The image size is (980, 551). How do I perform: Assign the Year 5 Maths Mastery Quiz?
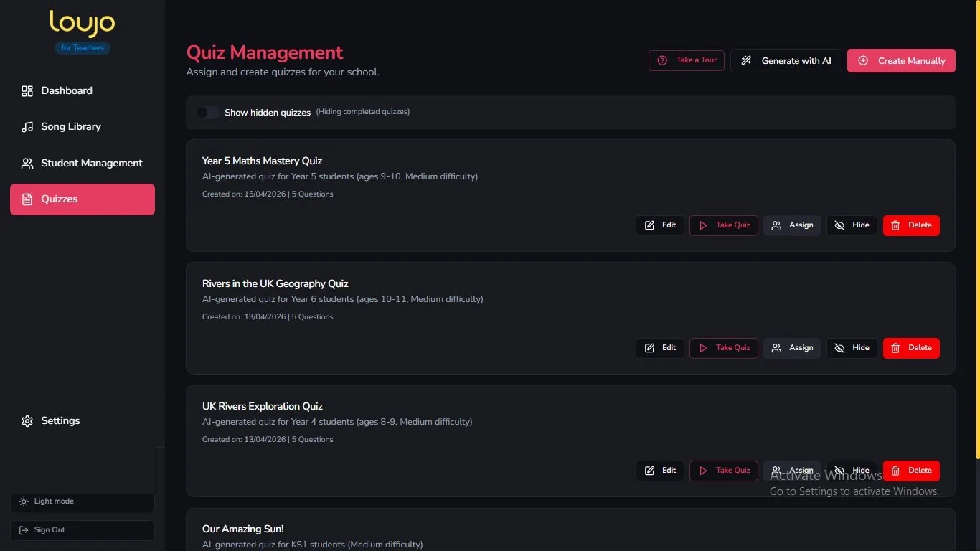pos(792,225)
